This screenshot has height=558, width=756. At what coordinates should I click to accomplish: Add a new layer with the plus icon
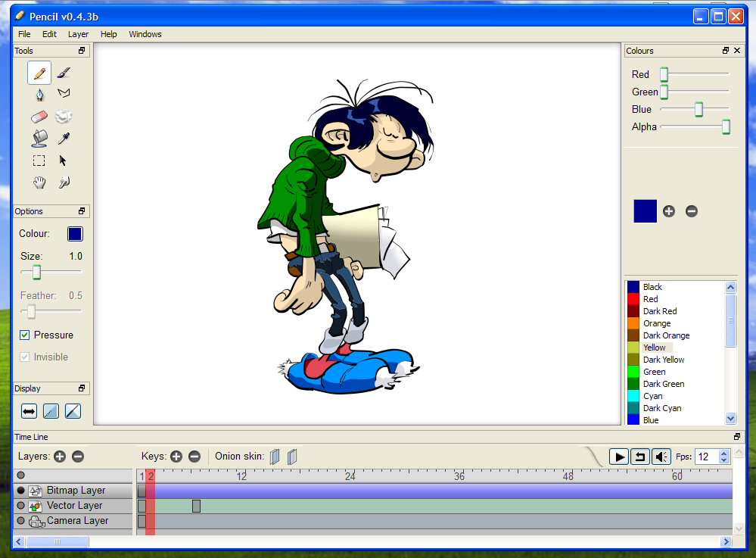coord(60,456)
